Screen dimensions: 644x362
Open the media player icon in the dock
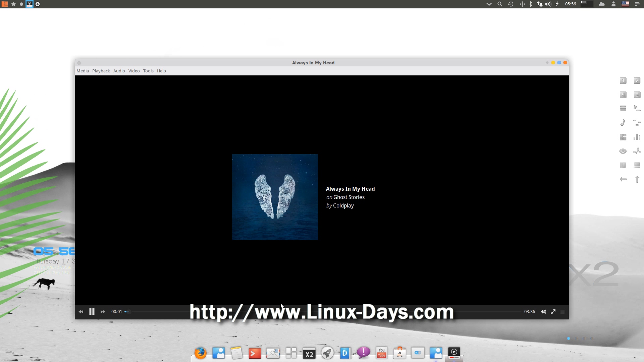[x=454, y=353]
